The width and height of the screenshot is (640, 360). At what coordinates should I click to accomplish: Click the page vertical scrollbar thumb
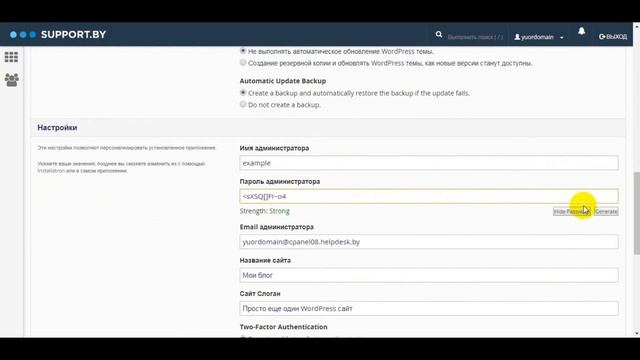[636, 213]
